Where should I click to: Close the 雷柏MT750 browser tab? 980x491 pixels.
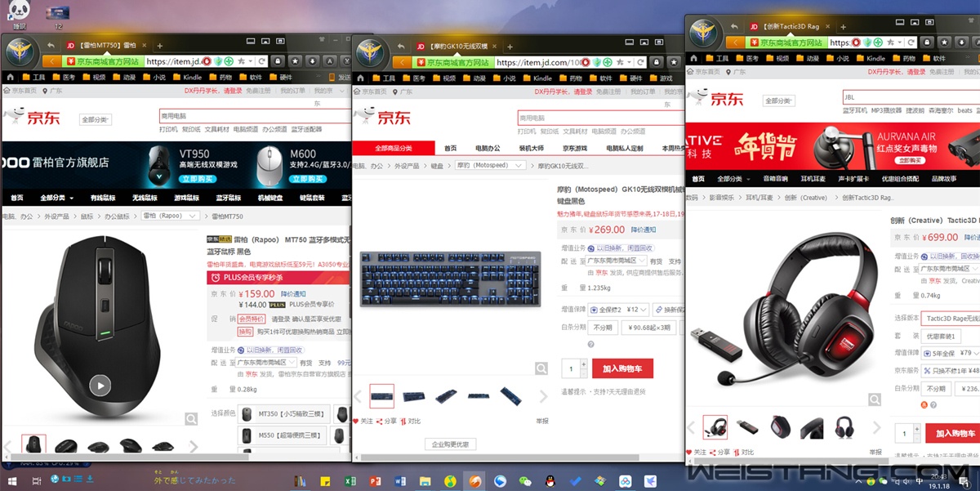(x=146, y=46)
